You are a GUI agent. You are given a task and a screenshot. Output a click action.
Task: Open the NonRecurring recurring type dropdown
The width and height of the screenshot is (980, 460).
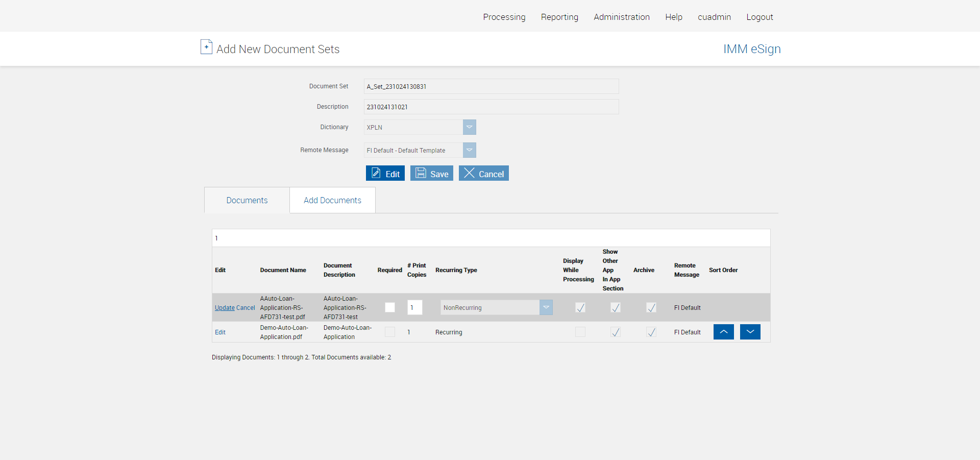pyautogui.click(x=546, y=307)
